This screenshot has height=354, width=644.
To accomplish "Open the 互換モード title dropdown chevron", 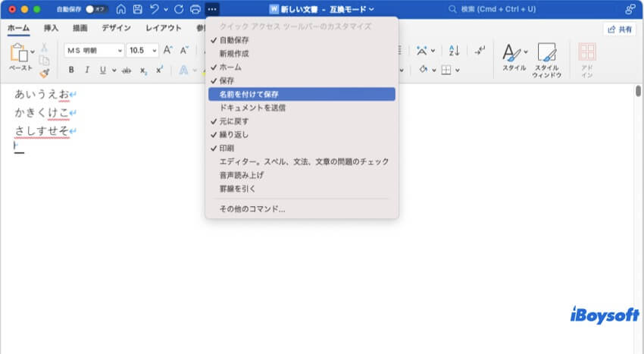I will [372, 9].
